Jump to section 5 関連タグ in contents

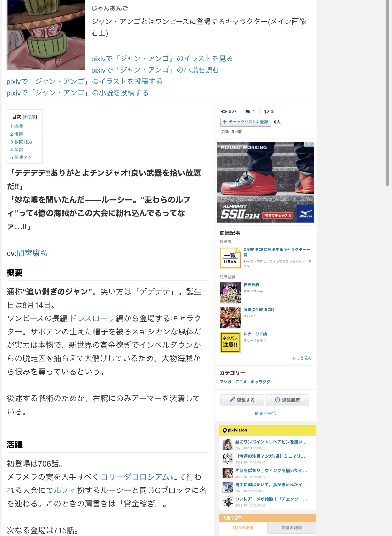coord(21,158)
